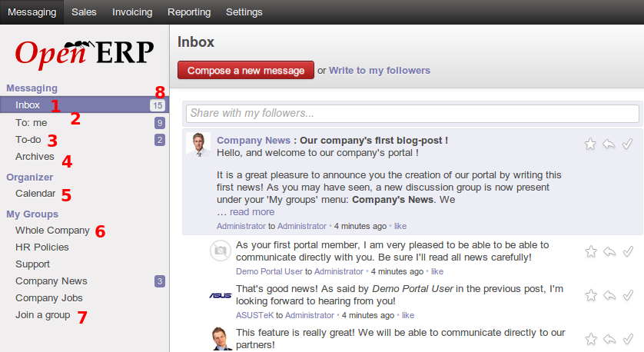Viewport: 644px width, 352px height.
Task: Mark the ASUSTeK message as done
Action: click(x=627, y=295)
